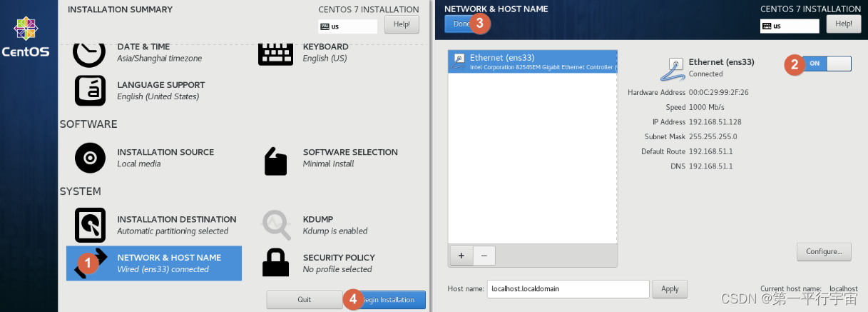Remove network device with minus button
868x312 pixels.
point(484,255)
